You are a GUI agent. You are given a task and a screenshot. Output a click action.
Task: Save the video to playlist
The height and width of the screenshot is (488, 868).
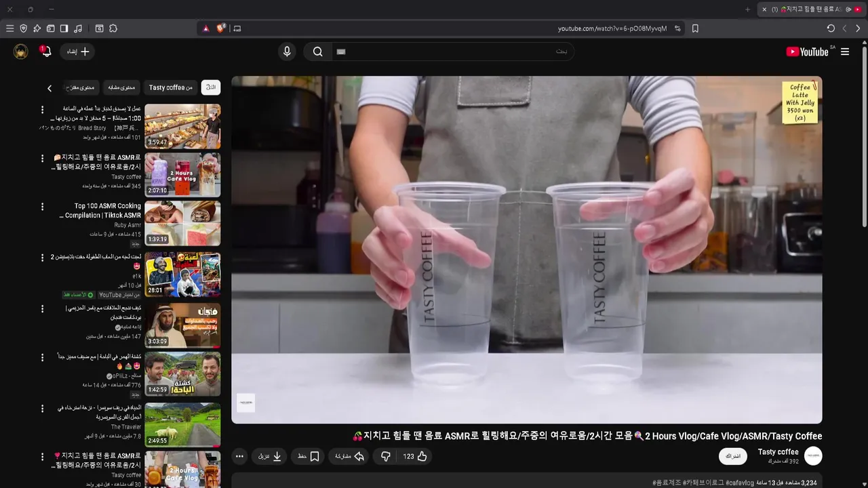pyautogui.click(x=309, y=456)
